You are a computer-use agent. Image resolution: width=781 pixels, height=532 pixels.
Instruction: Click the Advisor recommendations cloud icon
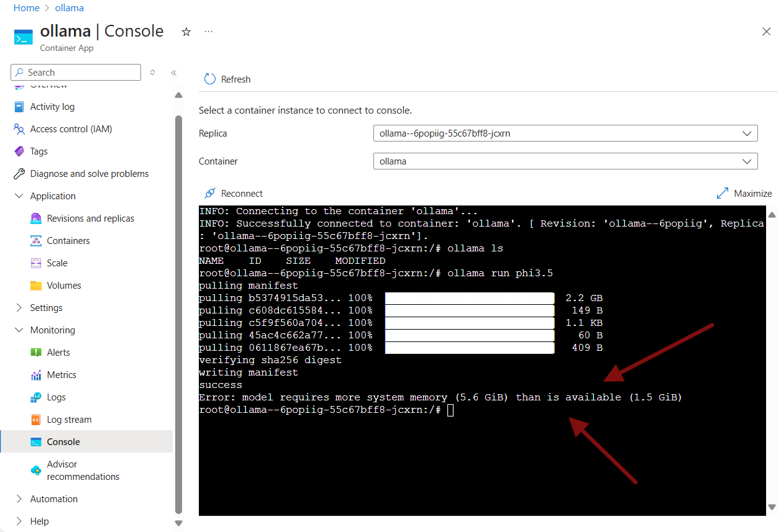[36, 471]
